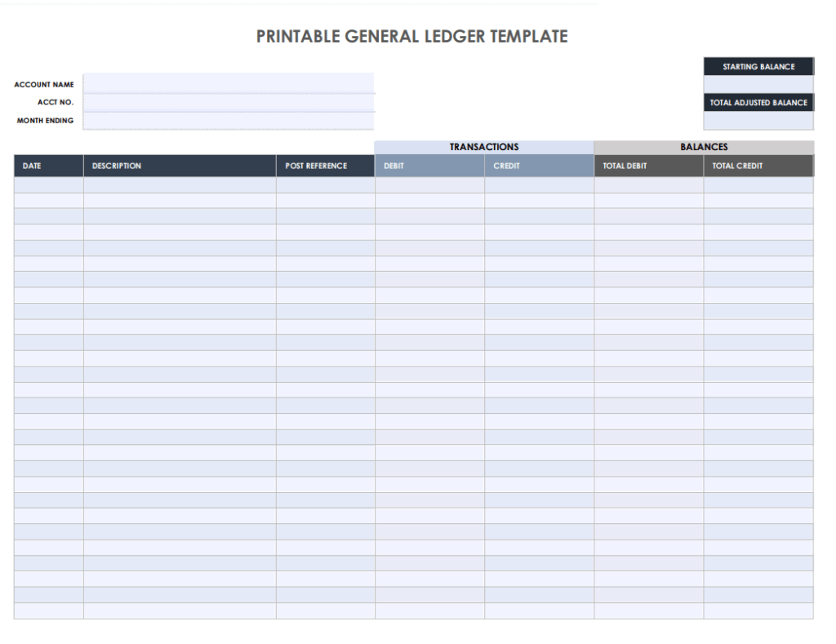Click the ACCT NO. input field
836x644 pixels.
click(229, 102)
